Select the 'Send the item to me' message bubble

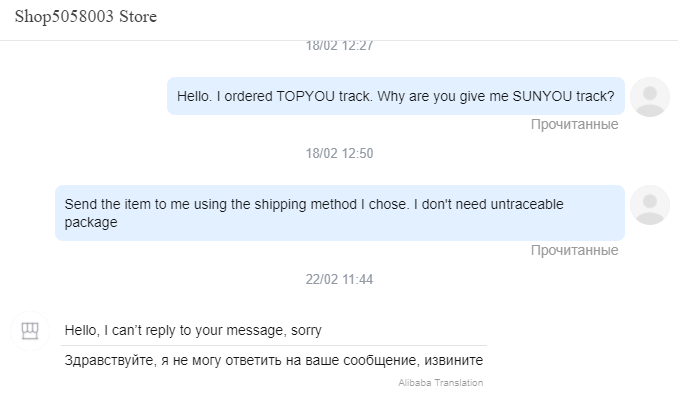point(340,213)
